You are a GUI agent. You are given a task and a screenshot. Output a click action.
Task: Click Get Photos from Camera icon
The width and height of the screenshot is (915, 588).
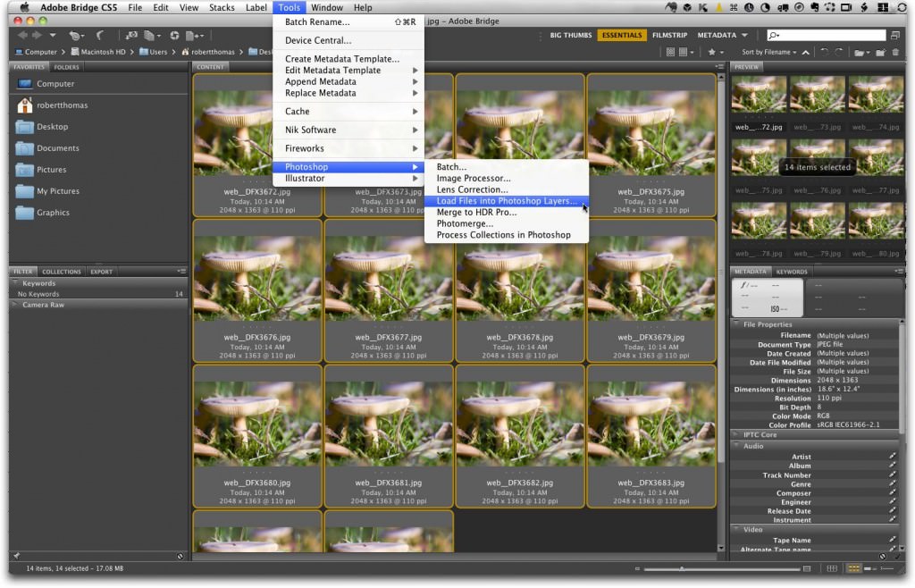click(131, 36)
